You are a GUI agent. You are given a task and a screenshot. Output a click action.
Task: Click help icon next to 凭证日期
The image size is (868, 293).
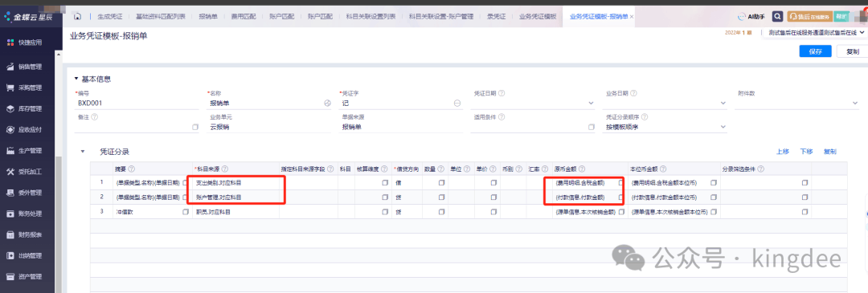502,93
